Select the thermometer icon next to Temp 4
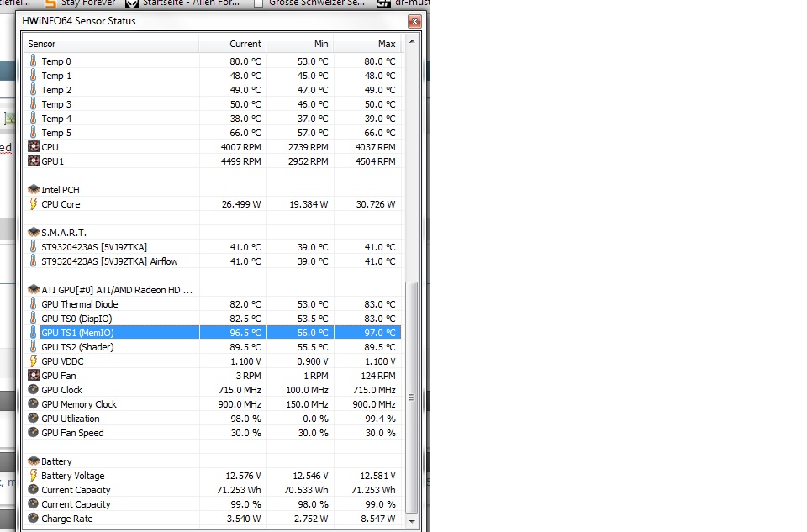This screenshot has height=532, width=807. [33, 119]
